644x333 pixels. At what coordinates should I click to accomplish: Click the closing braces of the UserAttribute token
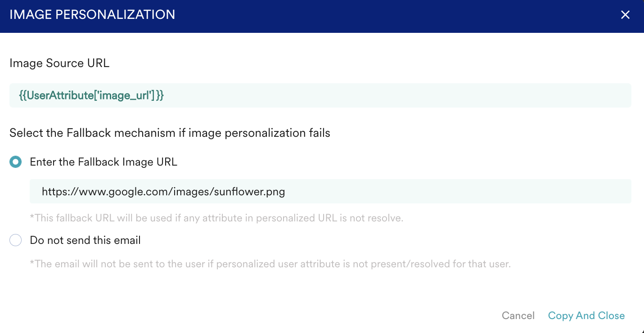coord(159,95)
